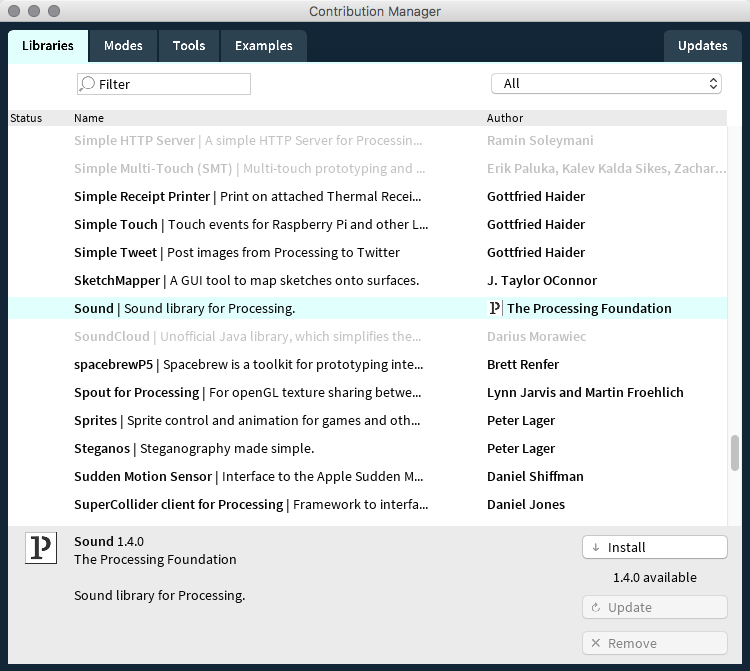Click the Contribution Manager window title
Viewport: 750px width, 671px height.
coord(375,11)
